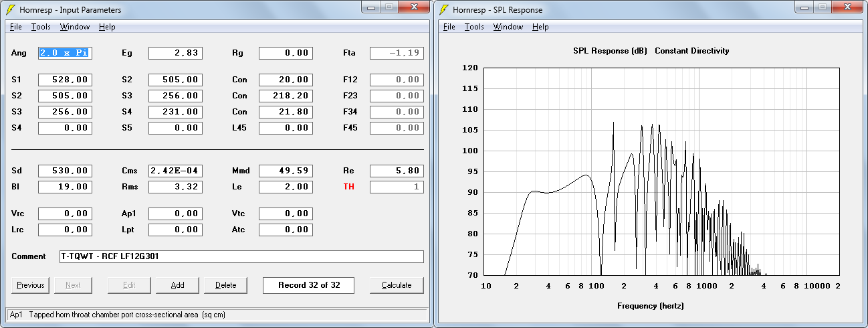Click the F23 field
Screen dimensions: 868x328
pyautogui.click(x=397, y=96)
